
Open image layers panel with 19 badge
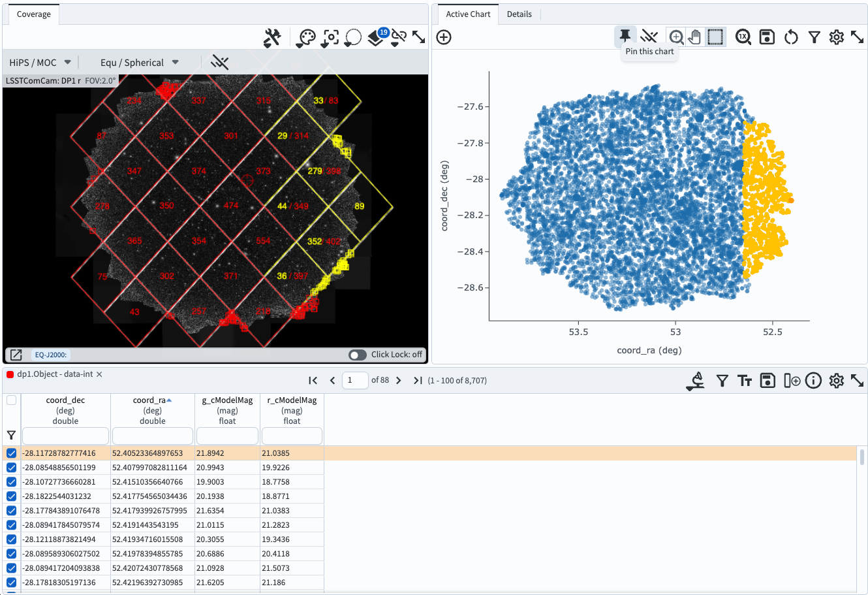click(x=377, y=38)
